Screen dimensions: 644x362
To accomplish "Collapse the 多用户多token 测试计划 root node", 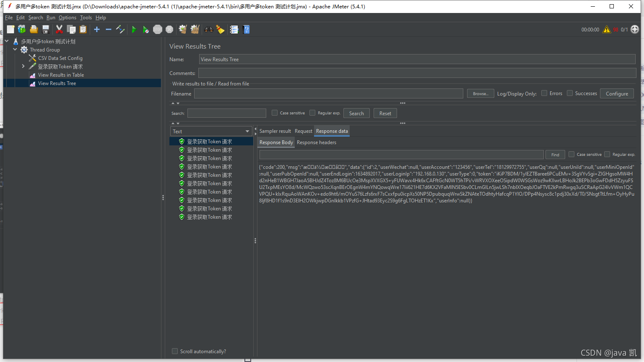I will (7, 41).
